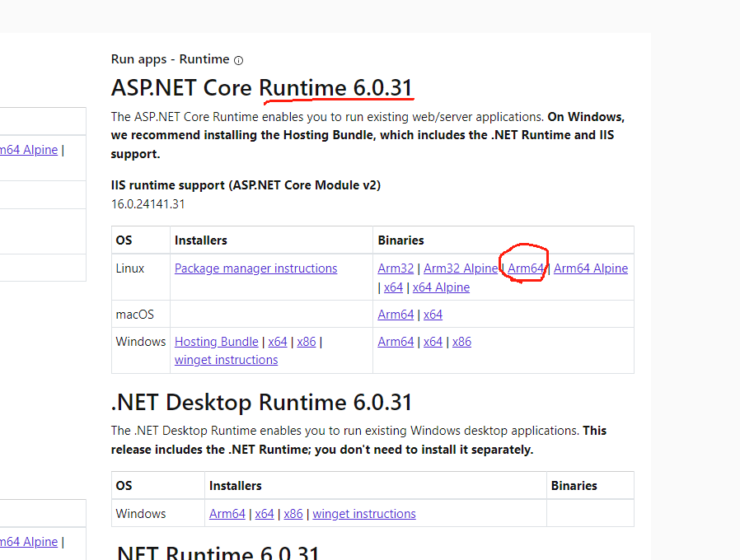This screenshot has width=740, height=560.
Task: Open winget instructions for ASP.NET Core Runtime
Action: coord(226,360)
